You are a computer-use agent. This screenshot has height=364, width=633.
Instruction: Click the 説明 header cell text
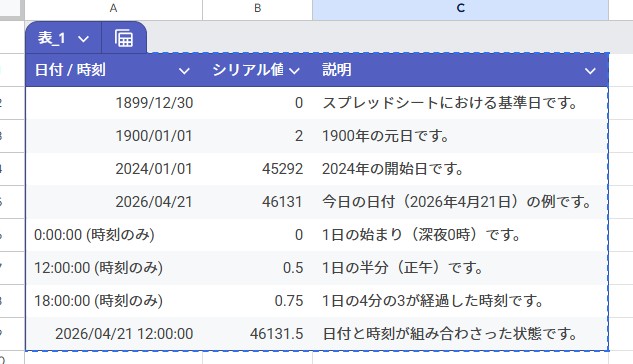pos(337,70)
